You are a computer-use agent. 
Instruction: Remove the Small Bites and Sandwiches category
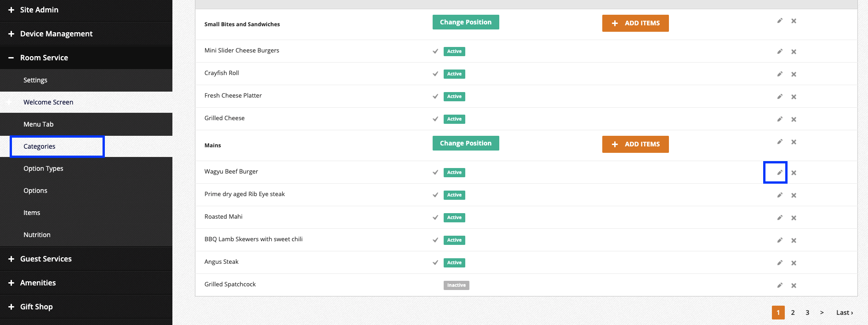coord(794,21)
